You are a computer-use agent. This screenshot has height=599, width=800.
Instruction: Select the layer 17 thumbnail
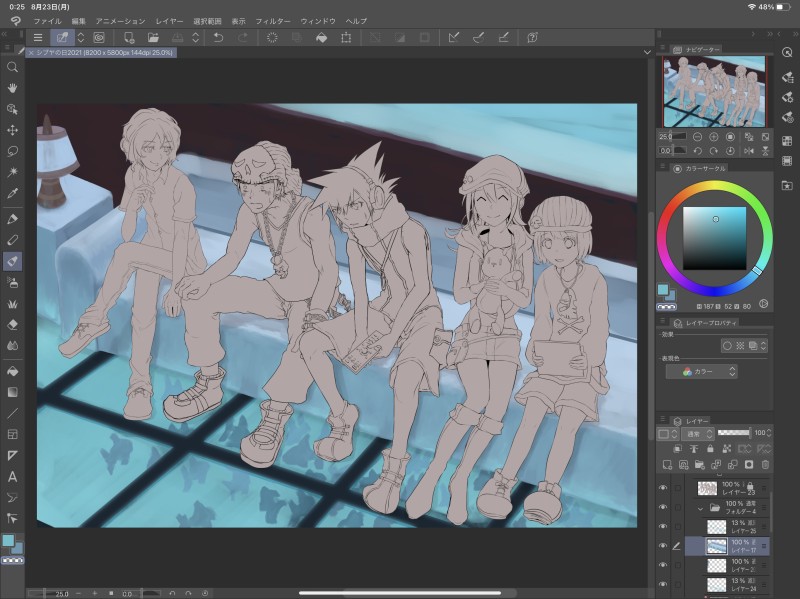pos(716,545)
